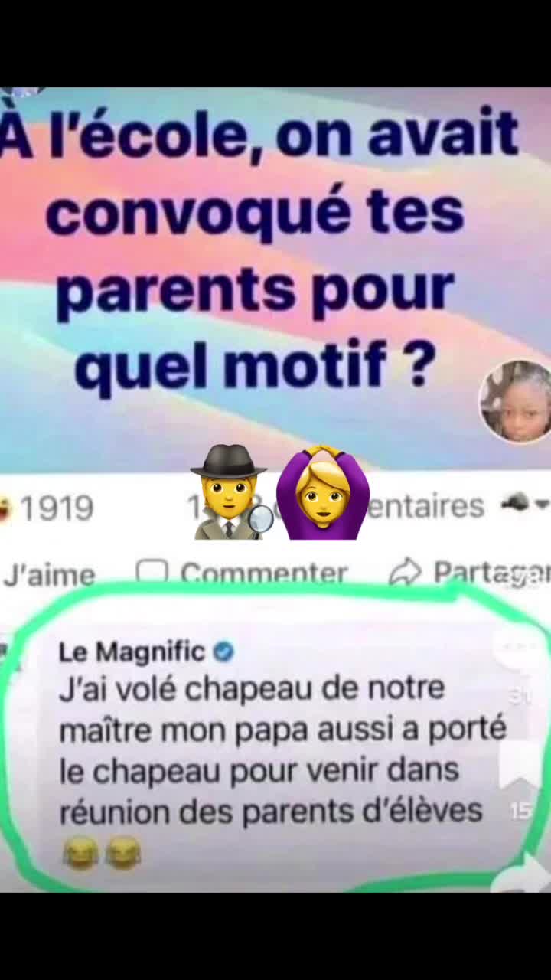Tap the faded comment bubble icon on right edge
The image size is (551, 980).
tap(517, 648)
